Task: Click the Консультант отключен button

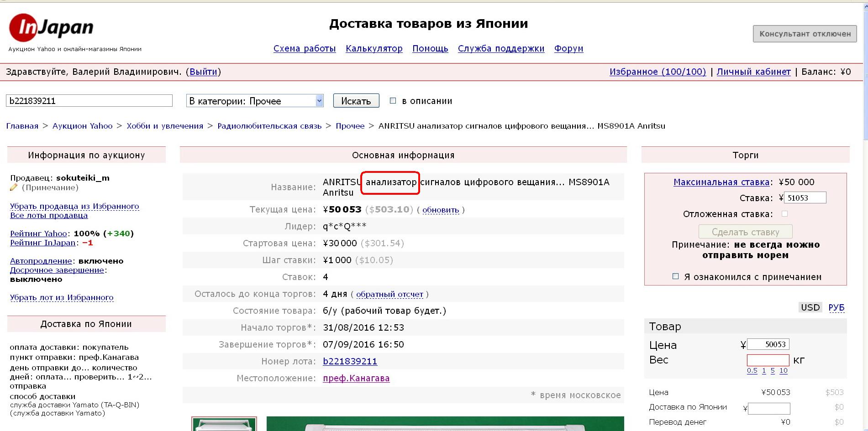Action: coord(805,34)
